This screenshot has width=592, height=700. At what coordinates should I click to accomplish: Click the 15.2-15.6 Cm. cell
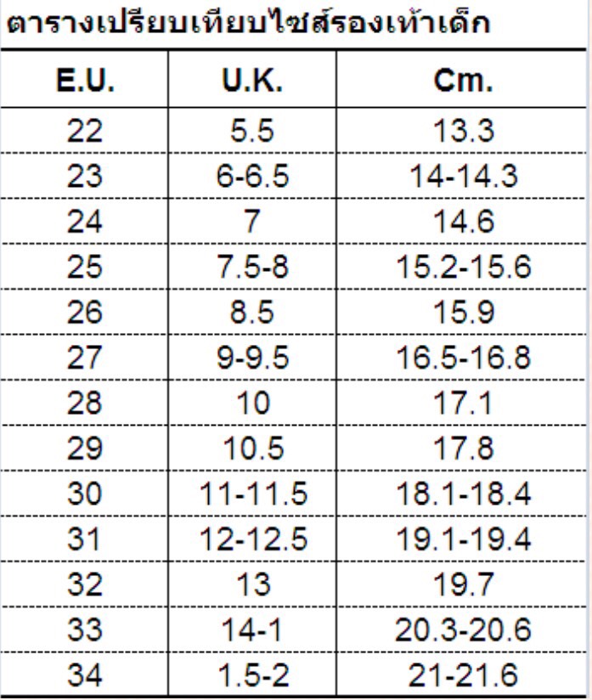(x=461, y=267)
